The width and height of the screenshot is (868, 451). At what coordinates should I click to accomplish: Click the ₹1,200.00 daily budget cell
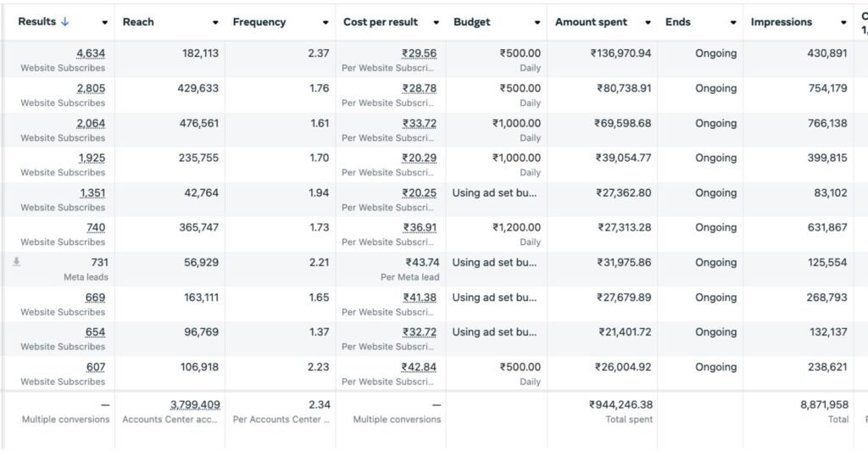pyautogui.click(x=516, y=227)
